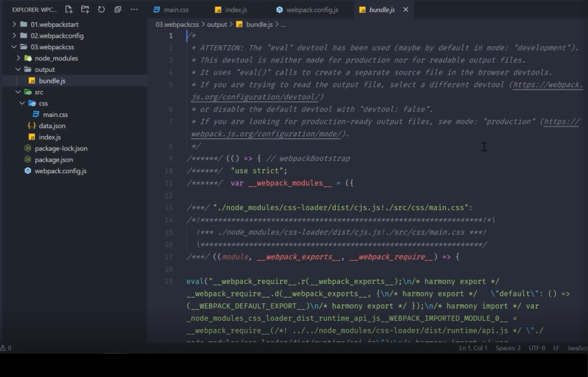Click LF end-of-line in status bar
This screenshot has height=377, width=588.
(556, 348)
